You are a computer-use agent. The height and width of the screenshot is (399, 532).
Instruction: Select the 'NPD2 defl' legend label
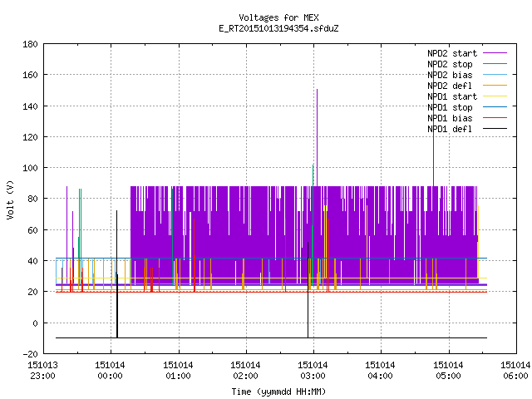click(x=450, y=86)
